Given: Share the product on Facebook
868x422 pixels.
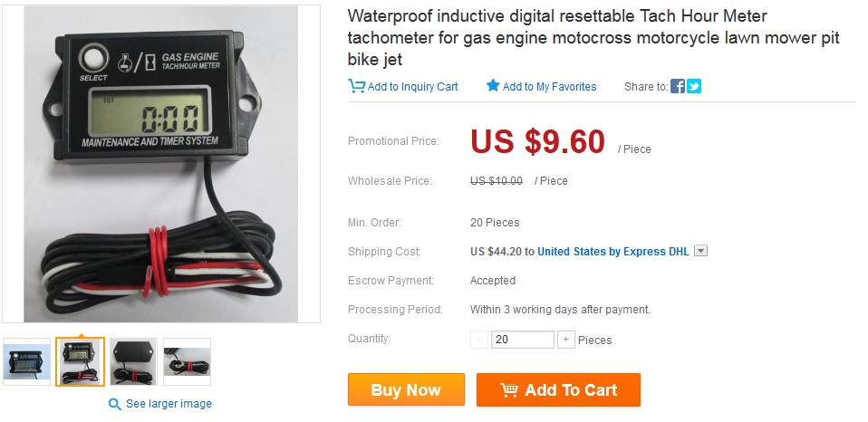Looking at the screenshot, I should pos(677,87).
